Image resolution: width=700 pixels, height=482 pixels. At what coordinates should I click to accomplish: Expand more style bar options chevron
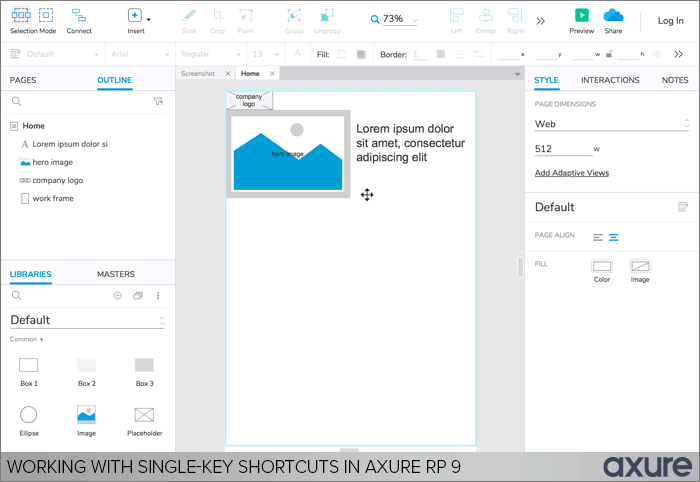point(679,54)
